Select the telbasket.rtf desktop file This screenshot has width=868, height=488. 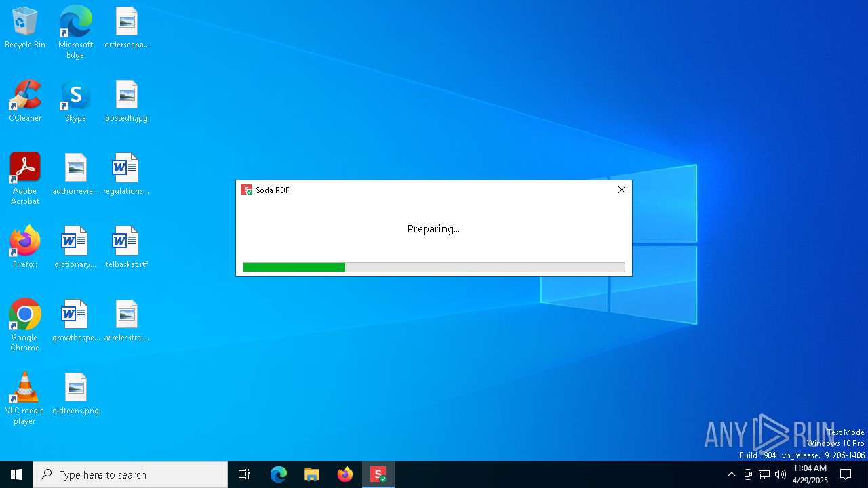point(127,248)
